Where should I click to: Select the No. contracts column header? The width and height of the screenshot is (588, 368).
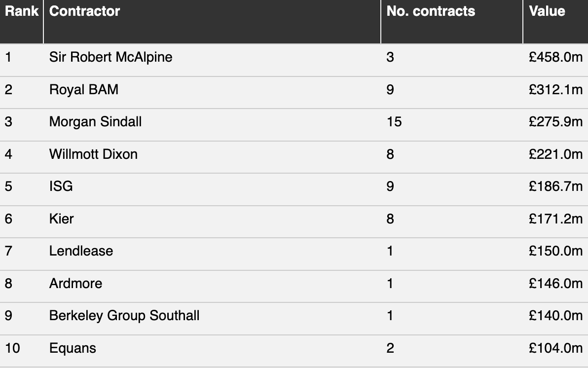pyautogui.click(x=431, y=11)
